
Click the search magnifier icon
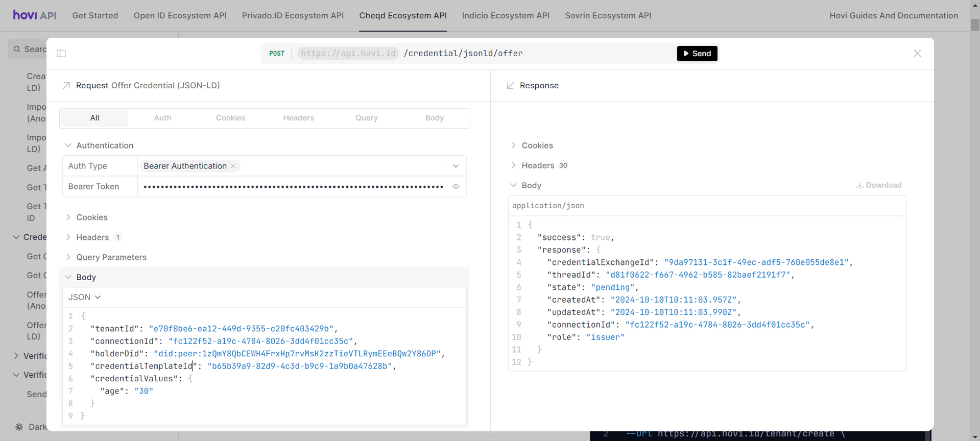coord(17,49)
